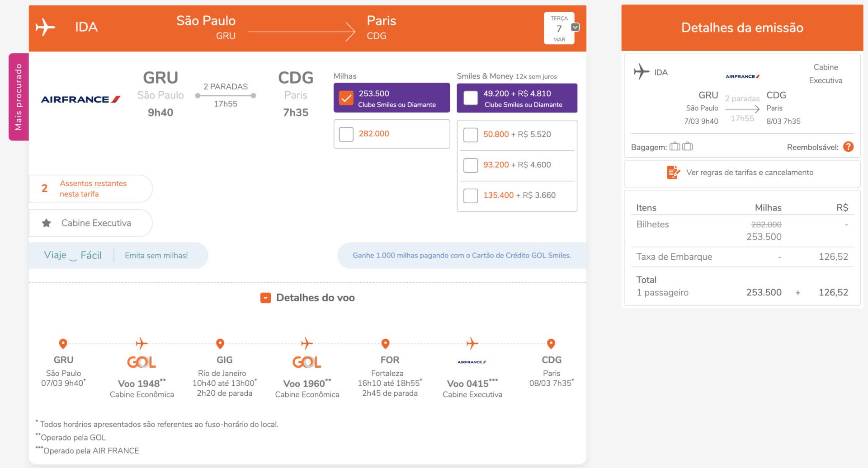Click the star icon next to Cabine Executiva
868x468 pixels.
coord(46,223)
